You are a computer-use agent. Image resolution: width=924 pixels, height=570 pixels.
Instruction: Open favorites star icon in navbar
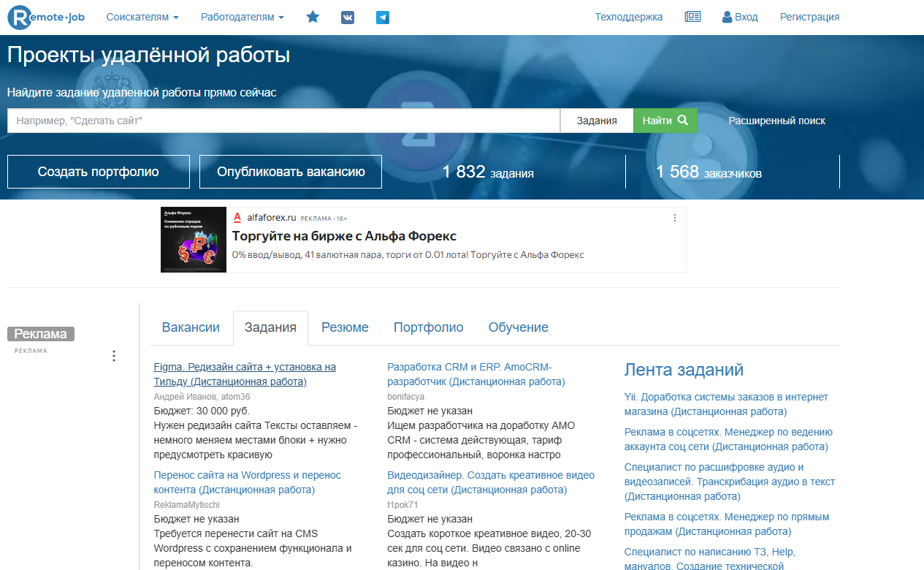[313, 17]
